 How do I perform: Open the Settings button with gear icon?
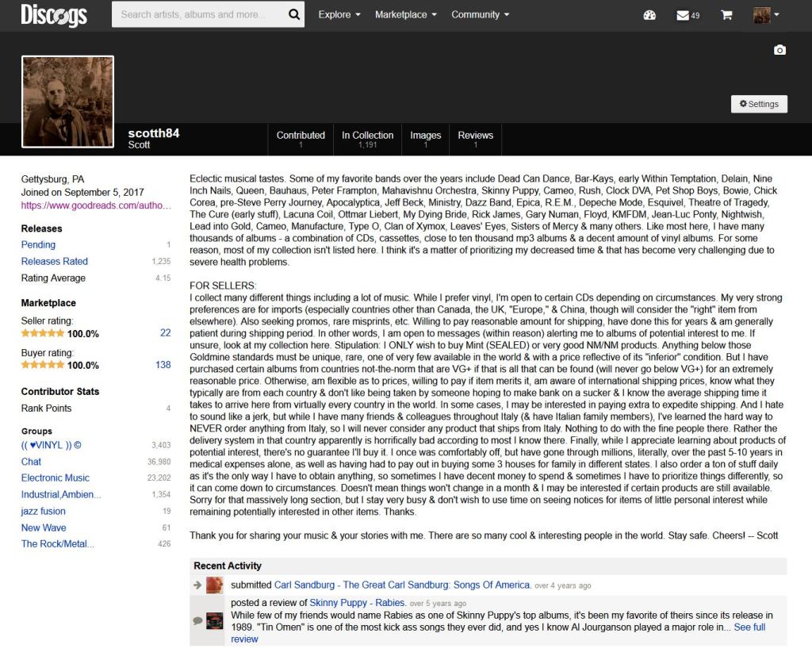pos(758,104)
